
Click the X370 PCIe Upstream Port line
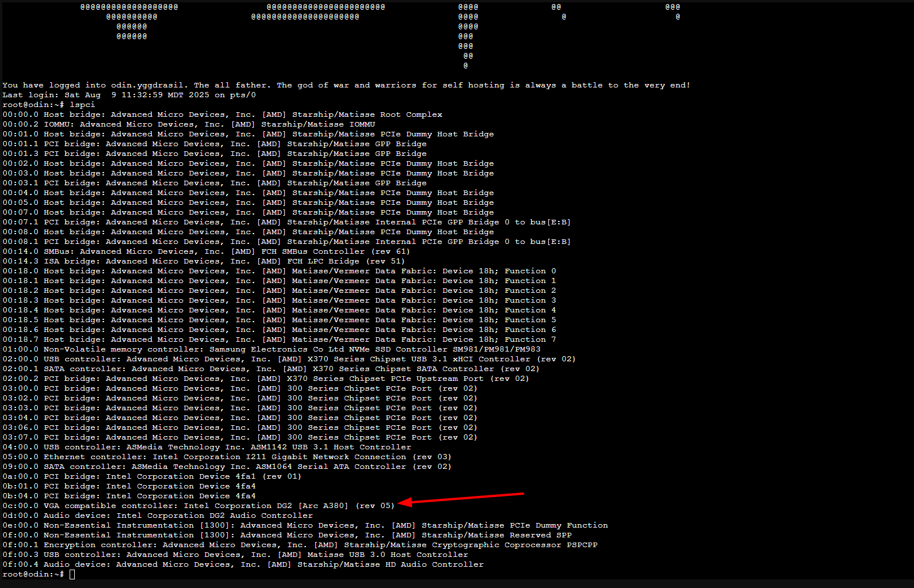[266, 379]
